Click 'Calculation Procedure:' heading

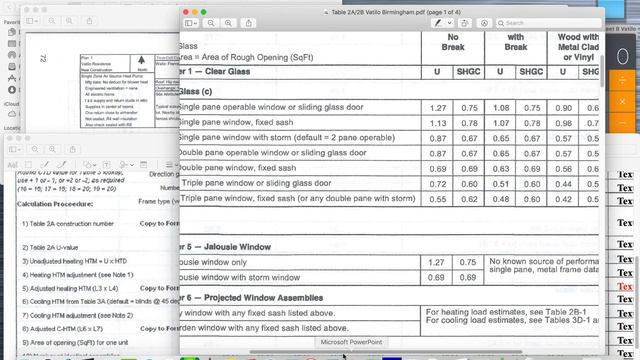pos(55,204)
